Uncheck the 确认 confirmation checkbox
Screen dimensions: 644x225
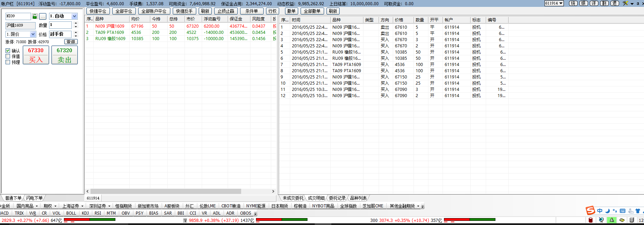[8, 50]
